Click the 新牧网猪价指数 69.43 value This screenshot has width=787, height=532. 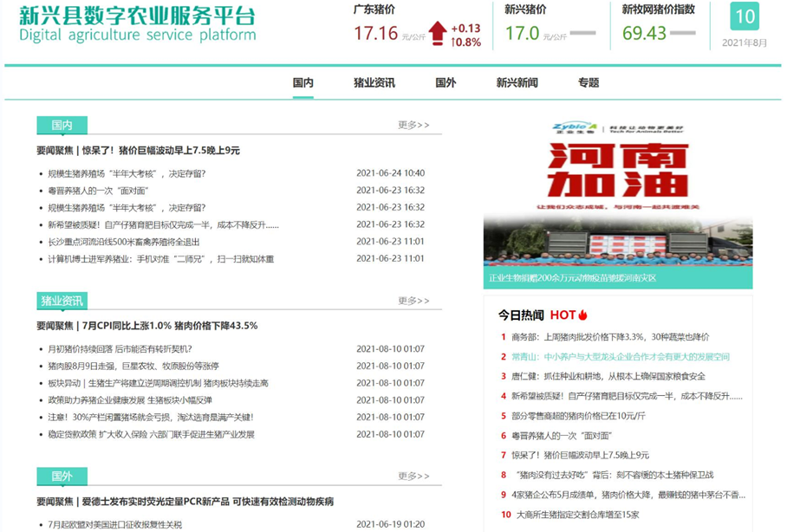(x=644, y=34)
